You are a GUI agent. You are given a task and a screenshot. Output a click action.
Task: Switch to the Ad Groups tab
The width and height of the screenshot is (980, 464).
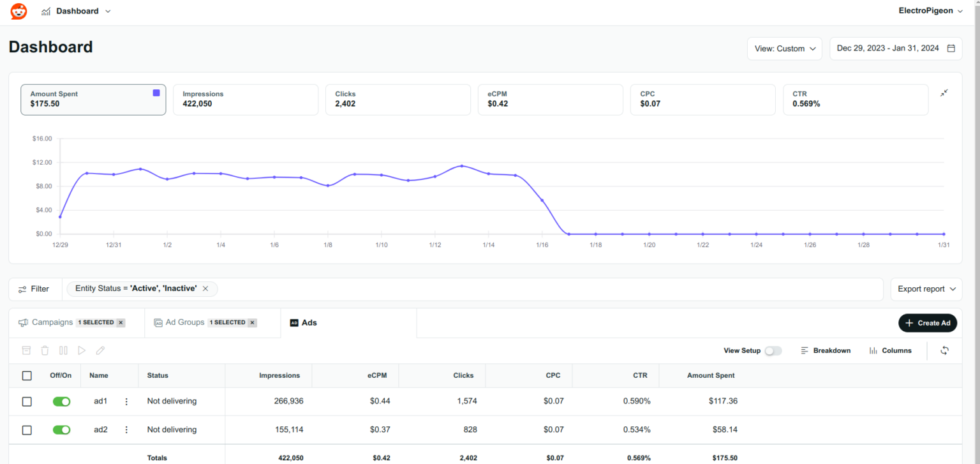click(185, 322)
